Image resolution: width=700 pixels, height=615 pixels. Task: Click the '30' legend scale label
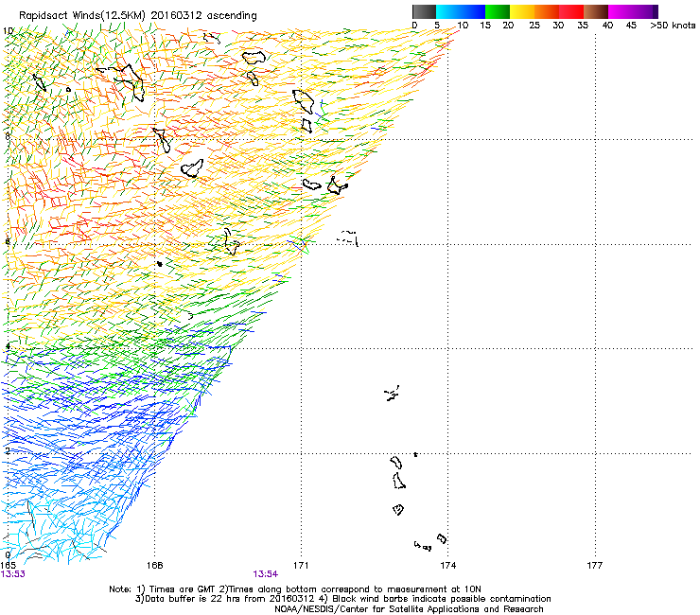coord(558,25)
